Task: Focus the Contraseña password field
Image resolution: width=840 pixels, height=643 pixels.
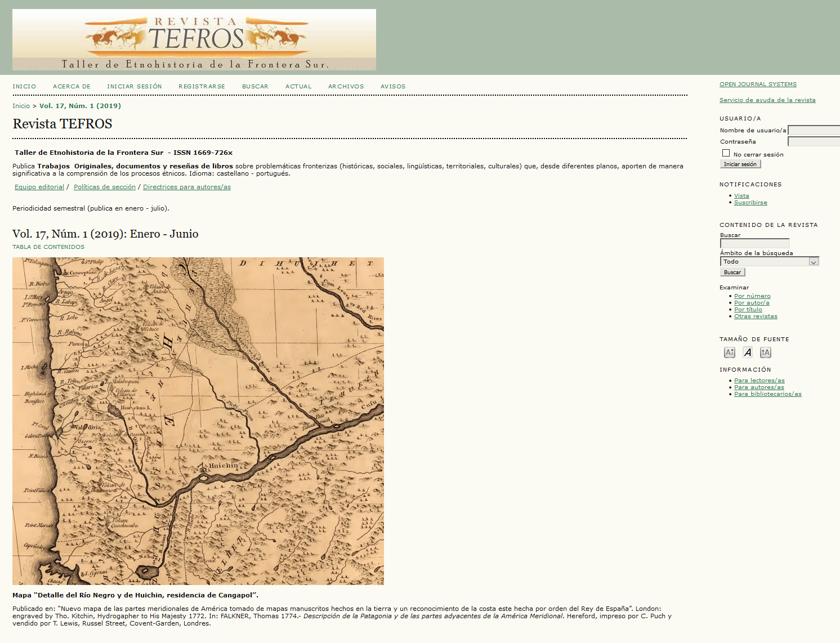Action: tap(814, 141)
